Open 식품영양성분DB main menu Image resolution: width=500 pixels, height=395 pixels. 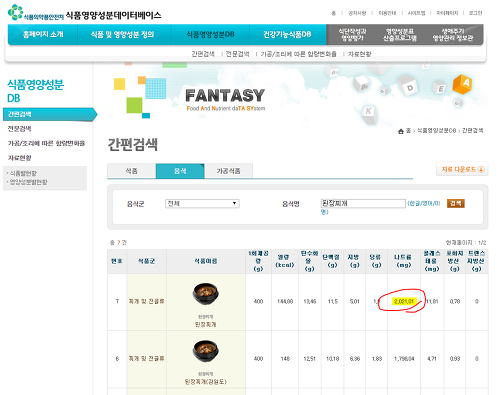click(210, 34)
